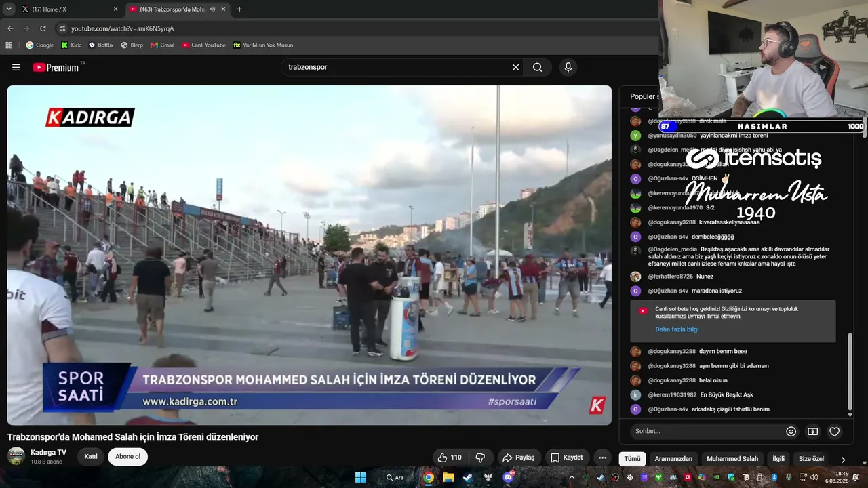The height and width of the screenshot is (488, 868).
Task: Select the Aramanızdan filter chip
Action: [x=673, y=459]
